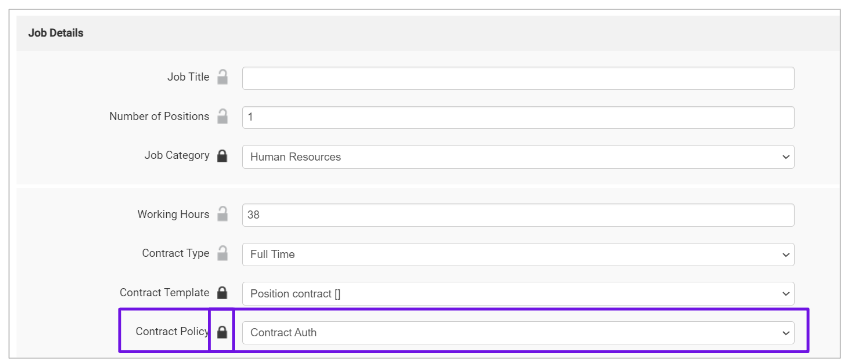Click the Contract Policy label
Screen dimensions: 847x361
(172, 331)
